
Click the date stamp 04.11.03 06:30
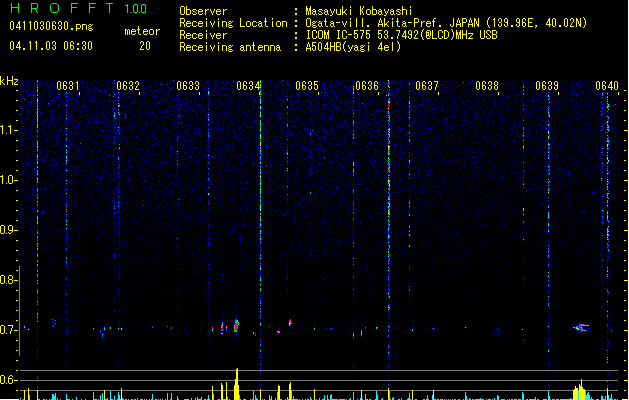(x=51, y=46)
